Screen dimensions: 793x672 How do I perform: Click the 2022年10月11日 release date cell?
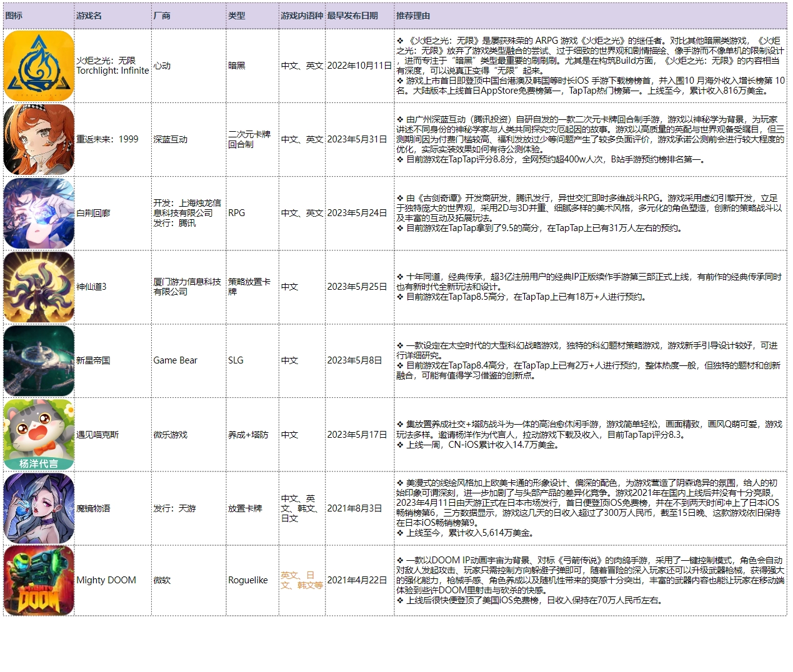[x=359, y=66]
